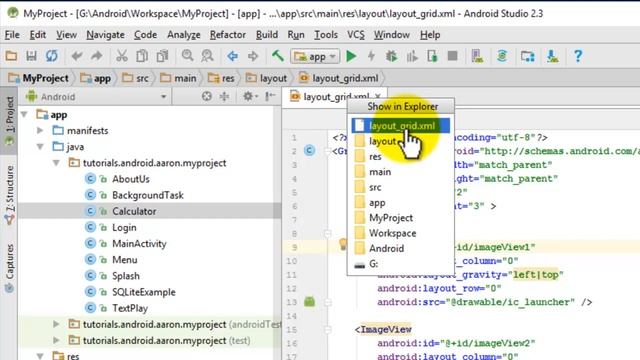
Task: Open the VCS menu
Action: pyautogui.click(x=356, y=35)
